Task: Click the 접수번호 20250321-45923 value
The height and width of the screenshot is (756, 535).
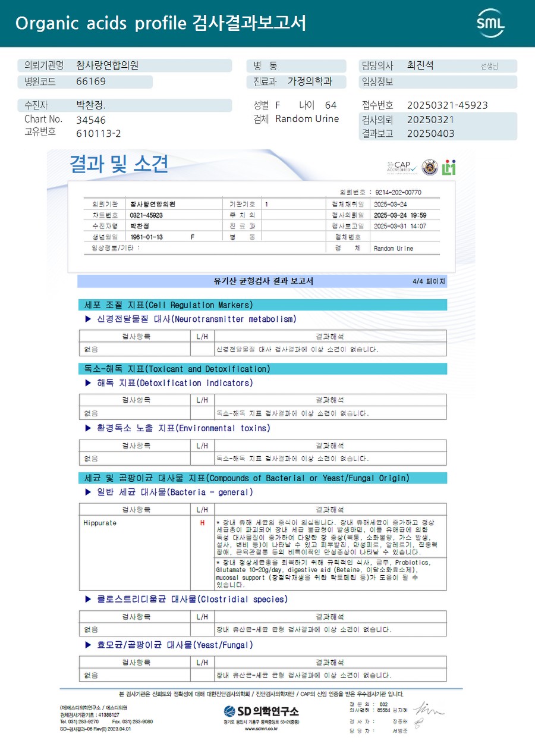Action: [x=447, y=105]
